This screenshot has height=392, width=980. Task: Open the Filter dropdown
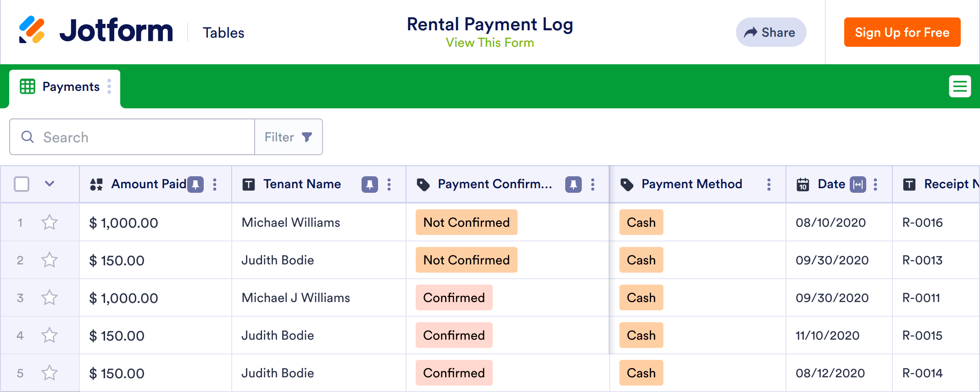pos(288,137)
